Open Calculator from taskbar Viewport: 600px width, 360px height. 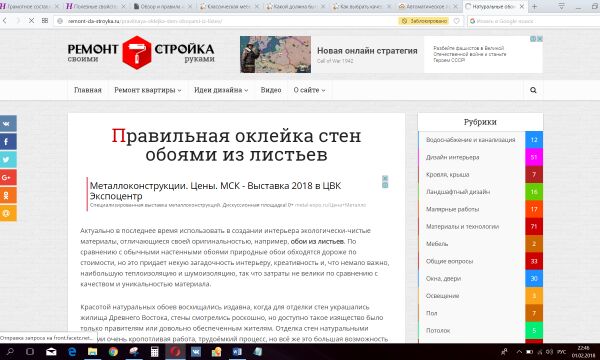click(154, 351)
